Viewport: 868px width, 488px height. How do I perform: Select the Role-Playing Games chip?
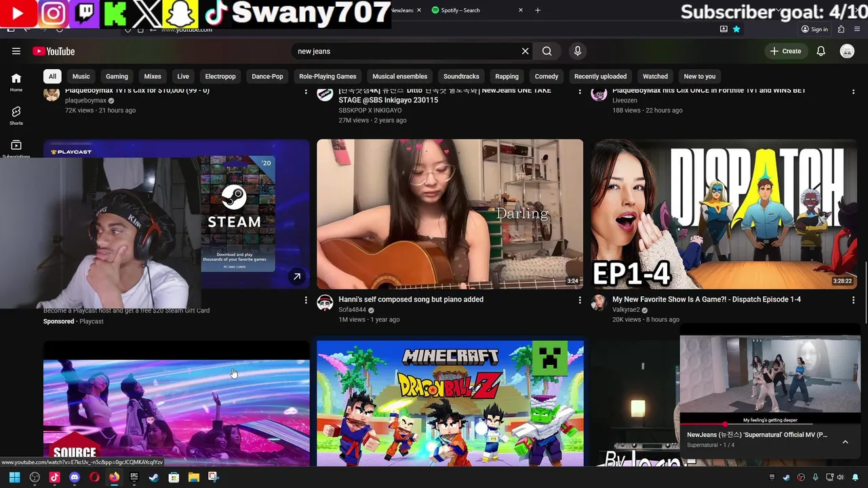coord(328,76)
